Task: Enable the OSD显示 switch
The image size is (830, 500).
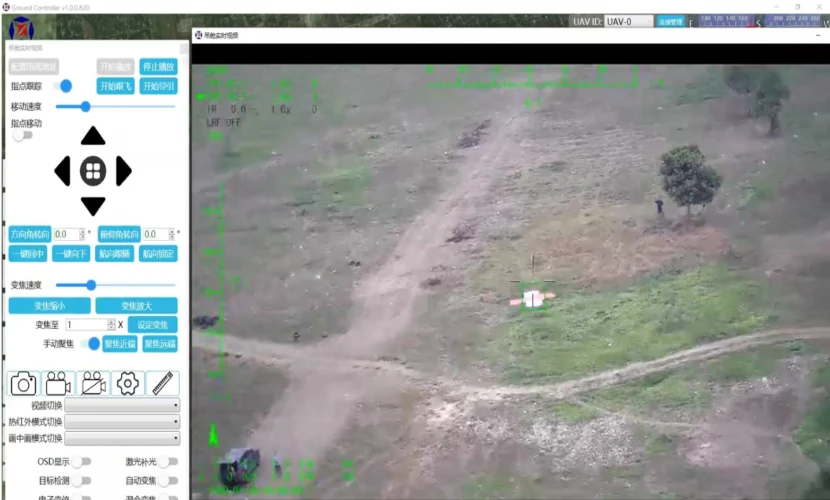Action: (82, 462)
